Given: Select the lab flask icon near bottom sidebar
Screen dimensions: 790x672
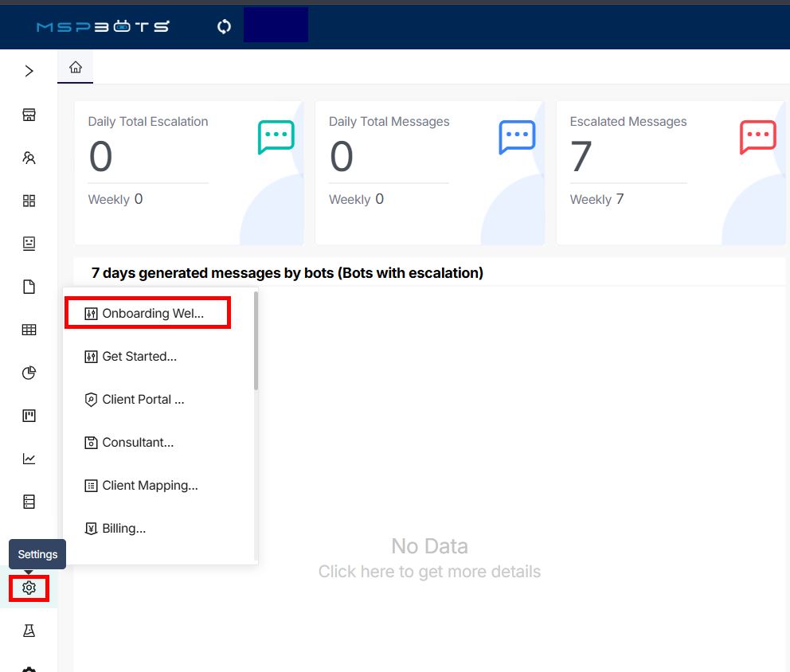Looking at the screenshot, I should point(29,630).
